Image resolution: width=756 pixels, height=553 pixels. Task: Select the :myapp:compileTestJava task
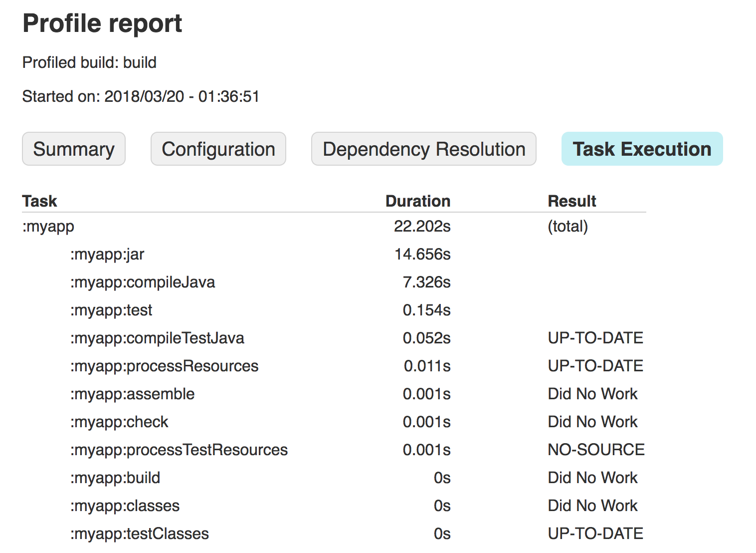[157, 338]
